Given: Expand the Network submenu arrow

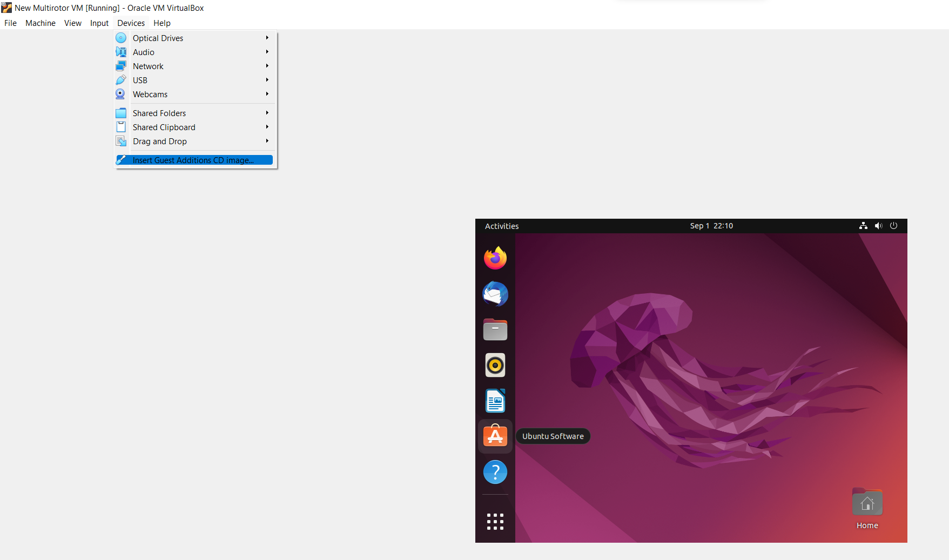Looking at the screenshot, I should (x=267, y=66).
